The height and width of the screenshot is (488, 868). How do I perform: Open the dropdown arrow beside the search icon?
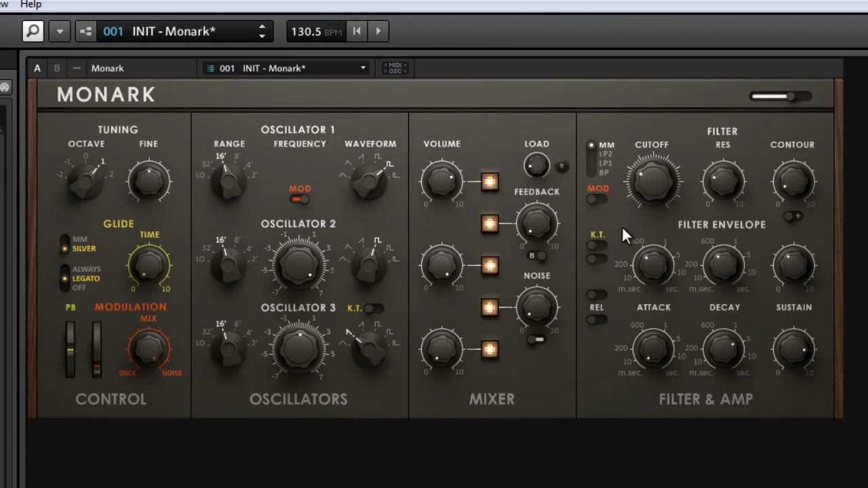point(60,31)
